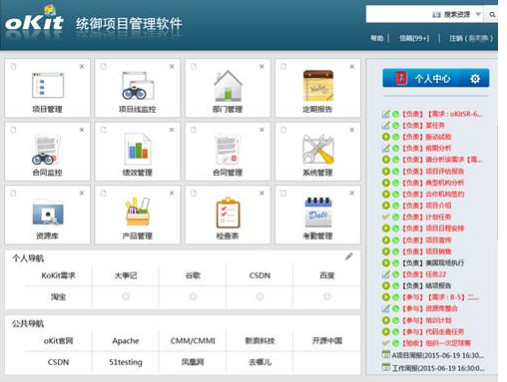Click the page icon on 考勤管理 tile

point(284,193)
